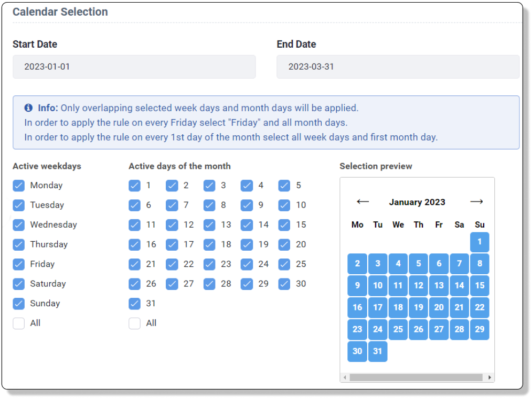Image resolution: width=532 pixels, height=398 pixels.
Task: Pick January 19 in preview calendar
Action: (x=418, y=307)
